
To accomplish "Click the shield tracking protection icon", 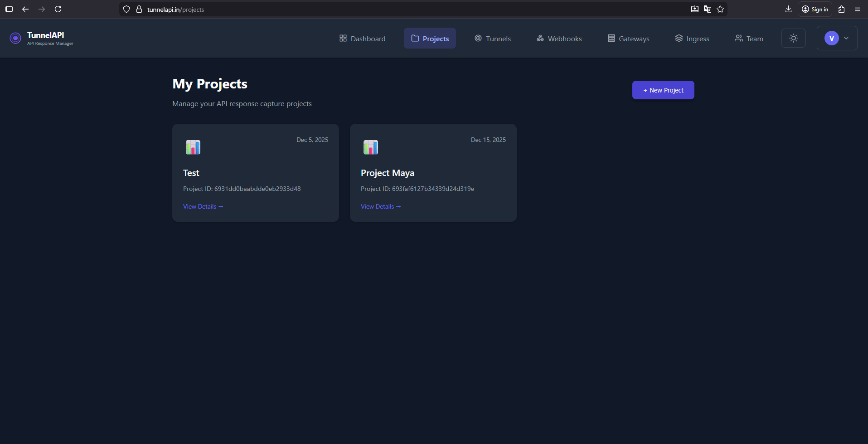I will click(x=126, y=9).
